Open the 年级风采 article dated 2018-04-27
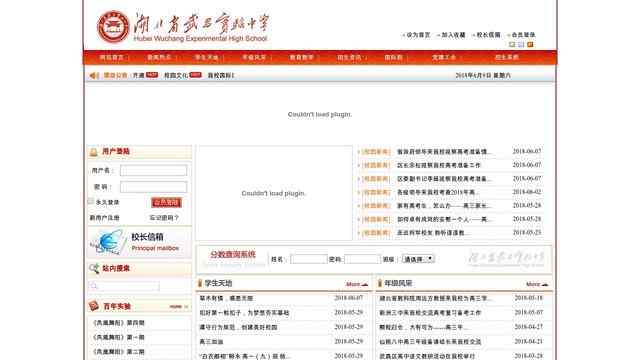 423,327
